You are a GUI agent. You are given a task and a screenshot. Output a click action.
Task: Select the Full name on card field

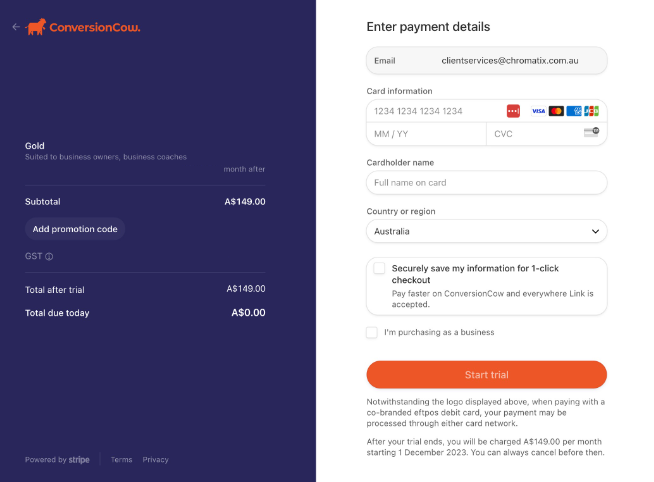pyautogui.click(x=486, y=183)
